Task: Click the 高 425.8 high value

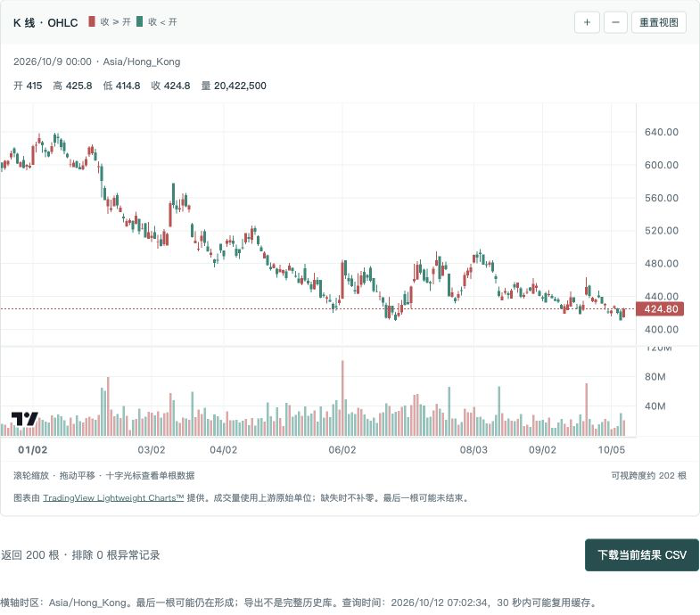Action: [x=72, y=86]
